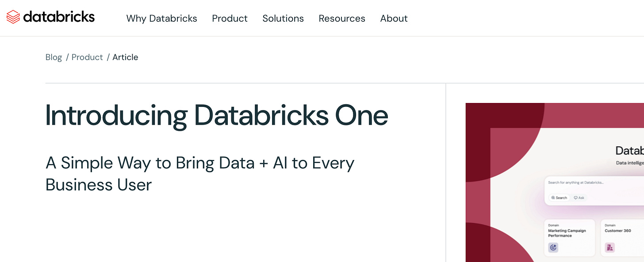Go to the Blog breadcrumb
The image size is (644, 262).
54,57
